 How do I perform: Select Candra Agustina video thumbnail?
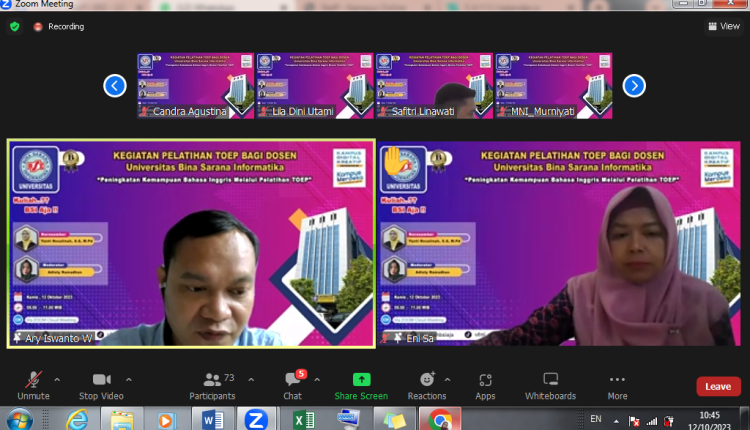coord(195,86)
